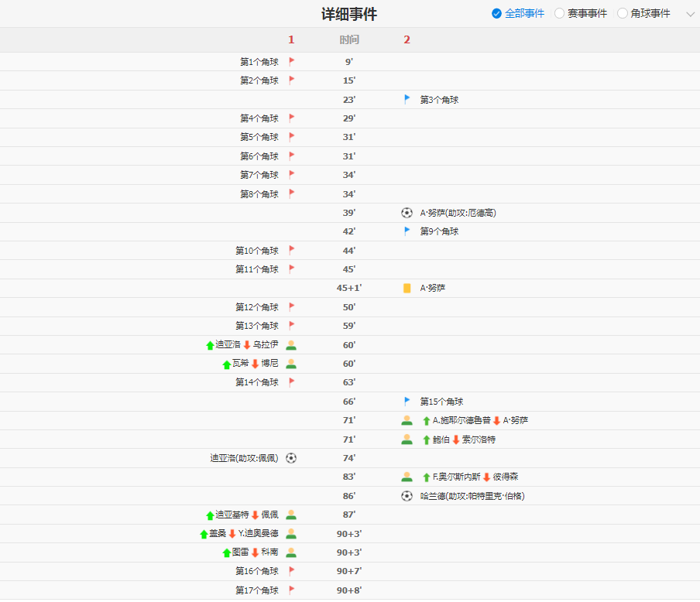Viewport: 700px width, 602px height.
Task: Click the away team score 2 header
Action: [x=407, y=39]
